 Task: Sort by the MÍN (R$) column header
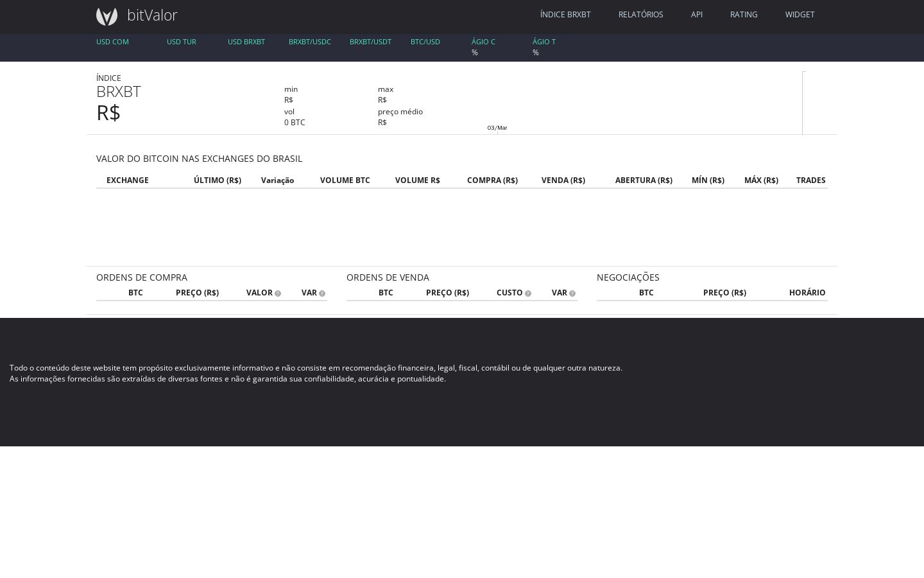(x=708, y=180)
